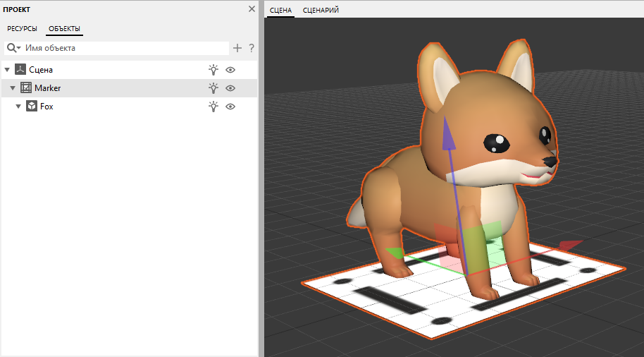
Task: Click the lightbulb icon in Fox row
Action: pyautogui.click(x=213, y=107)
